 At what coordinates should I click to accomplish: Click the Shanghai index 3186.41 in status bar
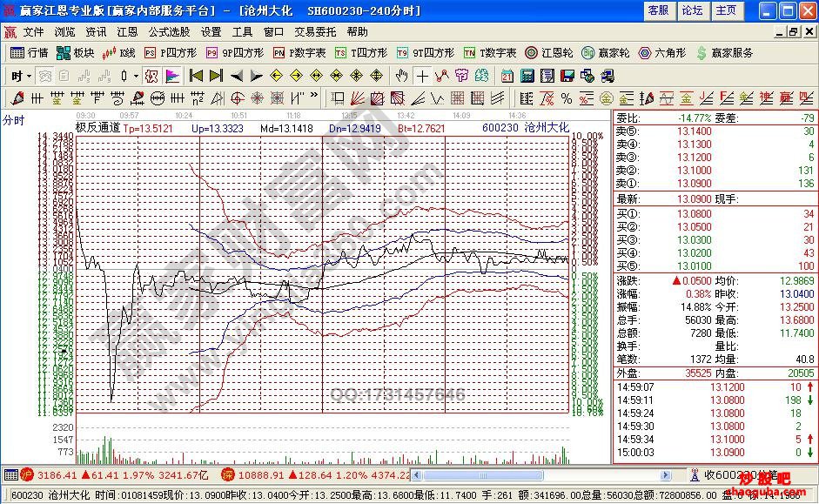pyautogui.click(x=57, y=475)
